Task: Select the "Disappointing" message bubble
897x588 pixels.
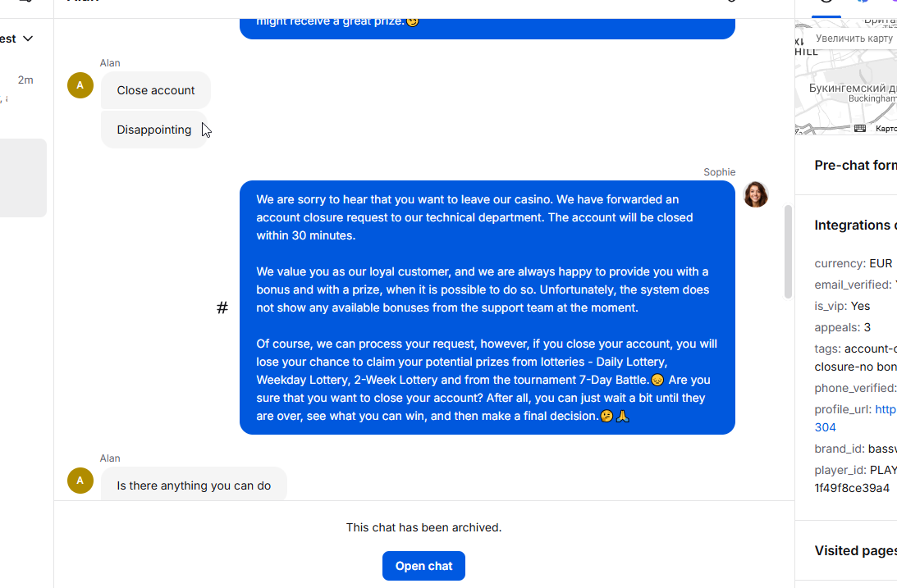Action: coord(154,130)
